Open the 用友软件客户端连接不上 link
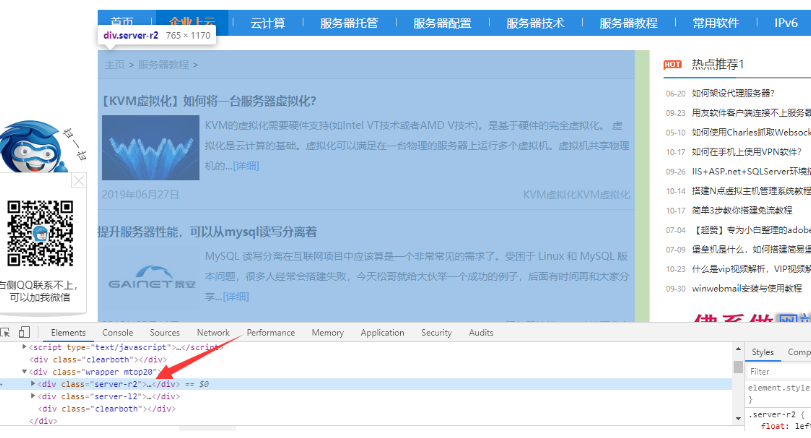This screenshot has width=811, height=438. pos(751,113)
